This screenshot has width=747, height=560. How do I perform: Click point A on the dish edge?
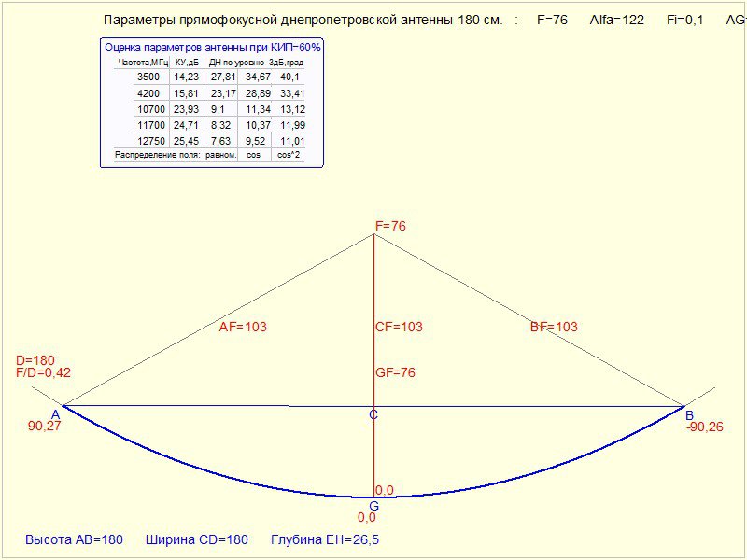56,413
